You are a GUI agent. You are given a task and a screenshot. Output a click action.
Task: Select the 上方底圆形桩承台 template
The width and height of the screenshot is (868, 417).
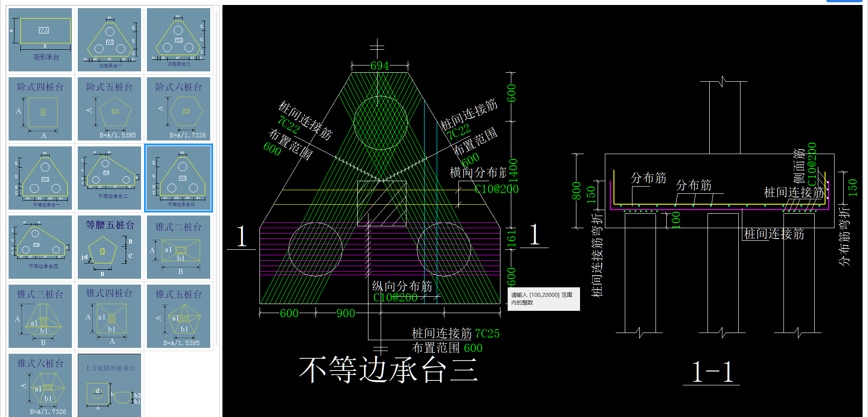tap(109, 385)
